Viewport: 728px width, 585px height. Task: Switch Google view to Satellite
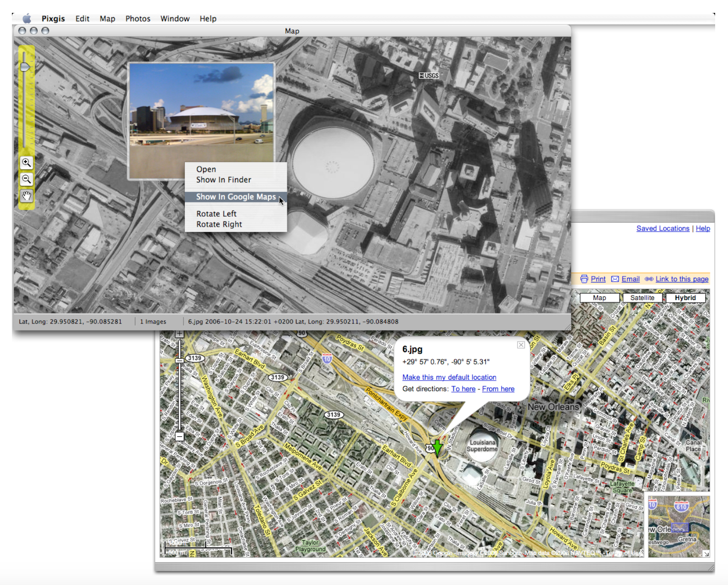pyautogui.click(x=642, y=298)
